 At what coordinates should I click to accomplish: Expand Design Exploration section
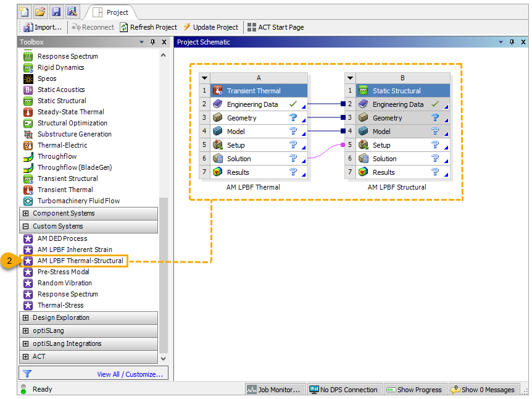[x=25, y=318]
